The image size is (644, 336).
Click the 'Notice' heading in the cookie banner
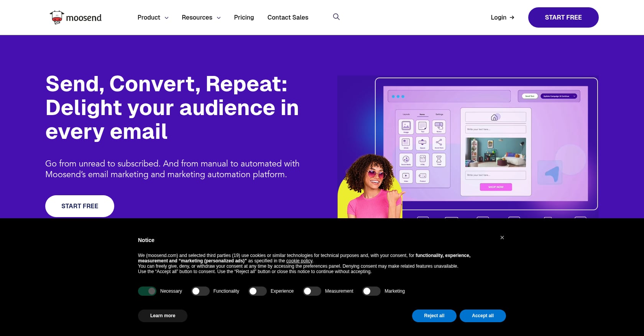(146, 240)
